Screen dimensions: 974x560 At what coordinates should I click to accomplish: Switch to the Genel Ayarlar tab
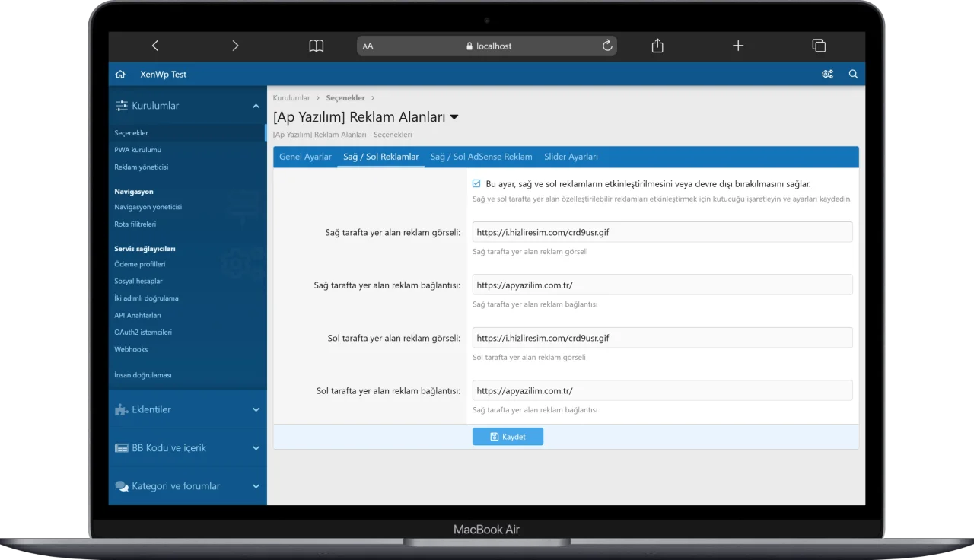click(x=305, y=157)
